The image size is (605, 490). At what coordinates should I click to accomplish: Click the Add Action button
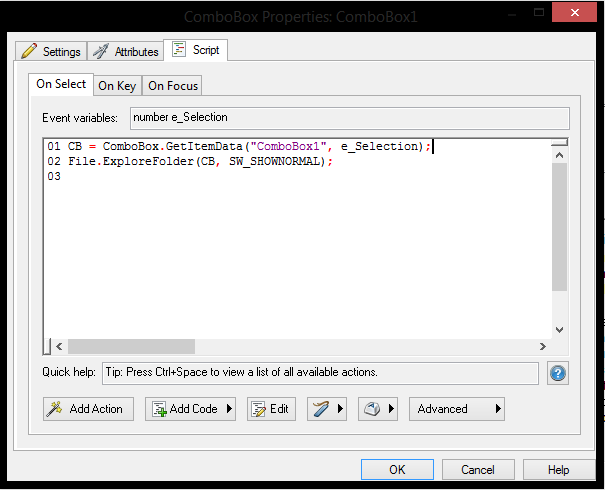[x=88, y=409]
